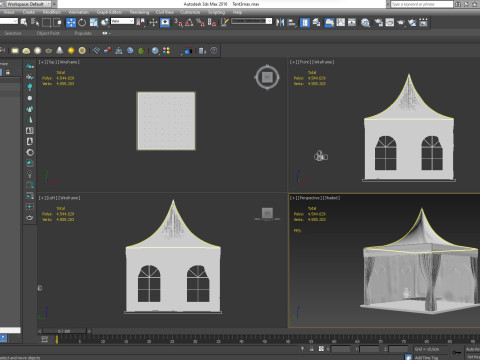
Task: Toggle the Scene Explorer button
Action: point(304,22)
